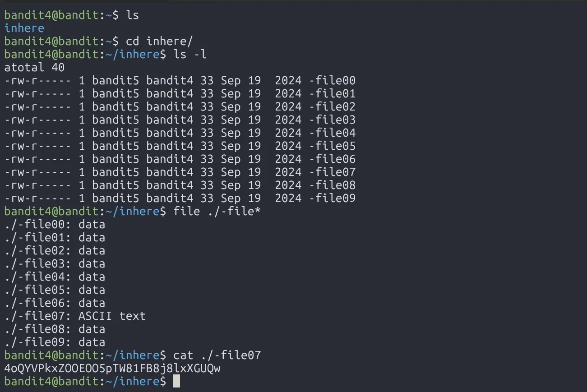Click the "cd inhere/" command text
Image resolution: width=587 pixels, height=392 pixels.
pyautogui.click(x=159, y=41)
